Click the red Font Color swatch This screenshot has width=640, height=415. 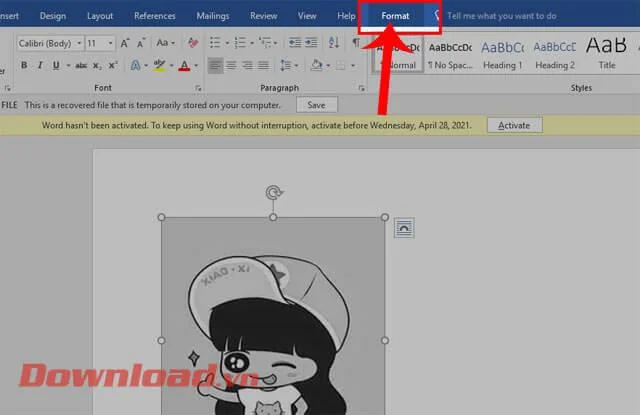coord(183,65)
